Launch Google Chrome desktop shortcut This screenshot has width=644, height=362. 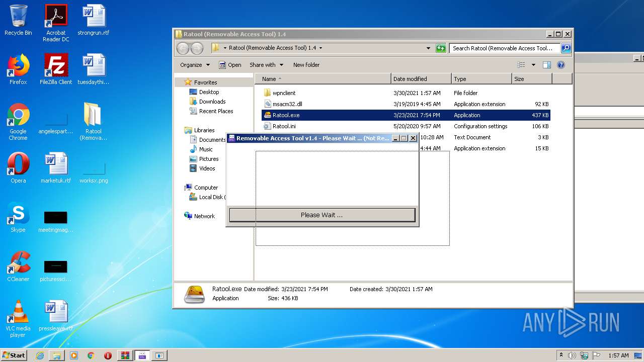(18, 122)
